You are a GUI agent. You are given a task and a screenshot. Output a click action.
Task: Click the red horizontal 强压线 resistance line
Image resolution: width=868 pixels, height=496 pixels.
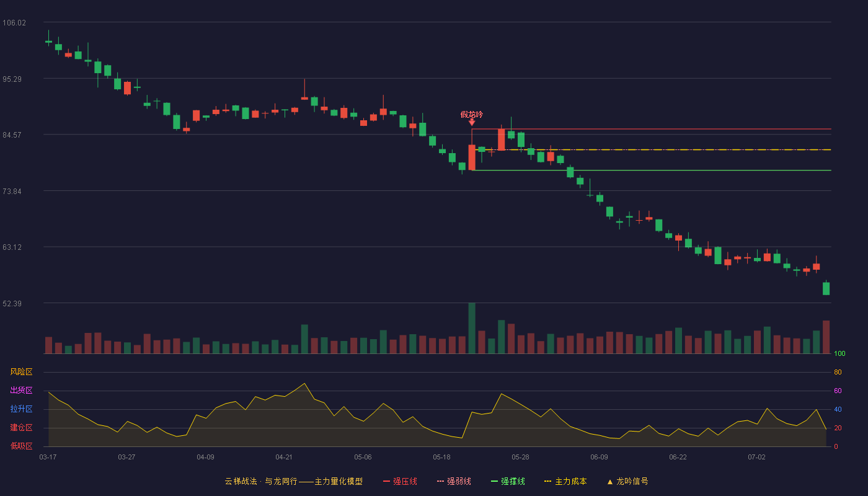651,129
